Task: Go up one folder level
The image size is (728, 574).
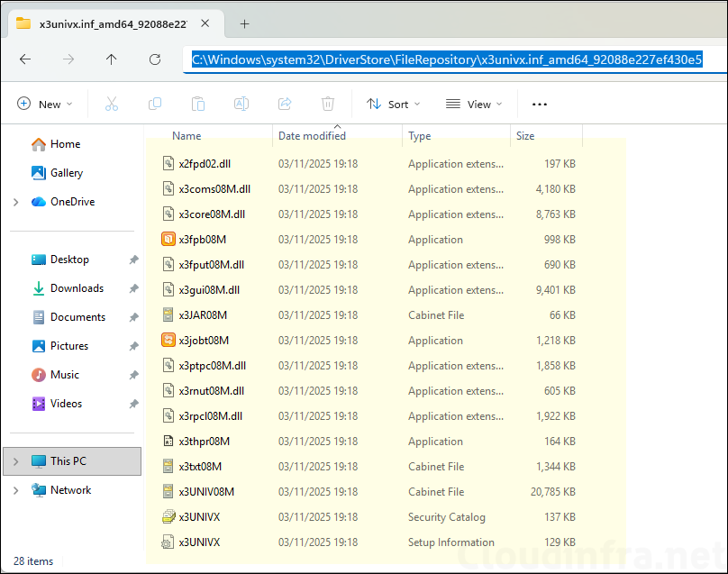Action: point(111,59)
